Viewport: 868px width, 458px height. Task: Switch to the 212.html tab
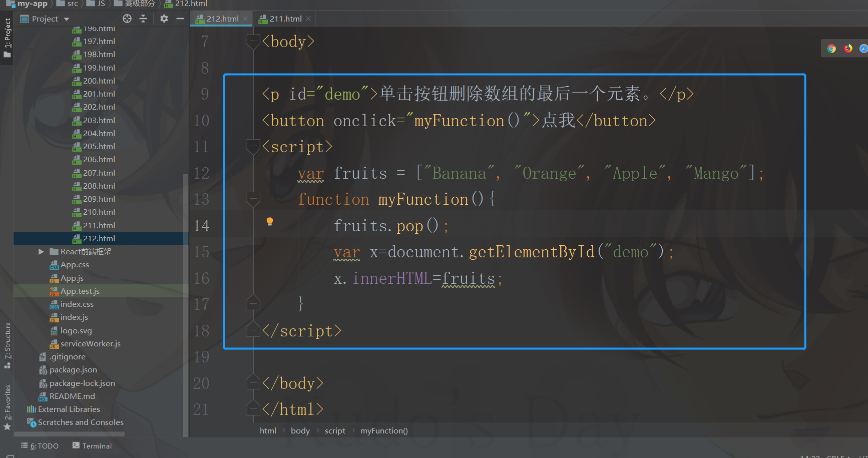coord(222,19)
